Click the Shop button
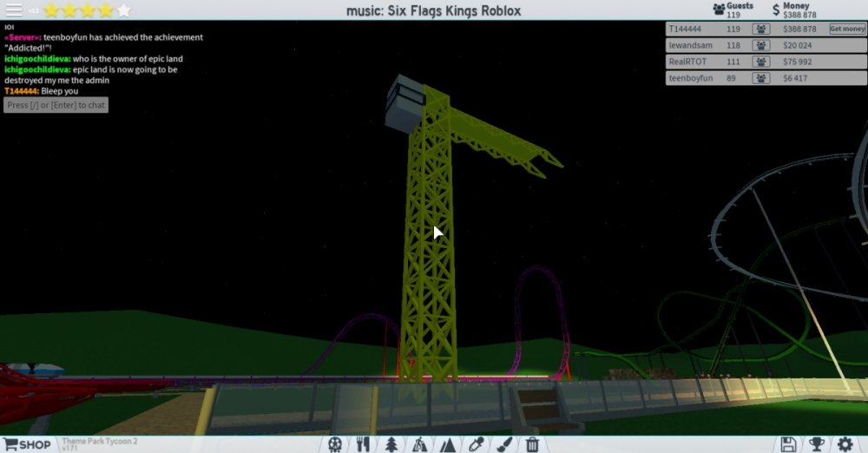Image resolution: width=868 pixels, height=453 pixels. point(27,444)
